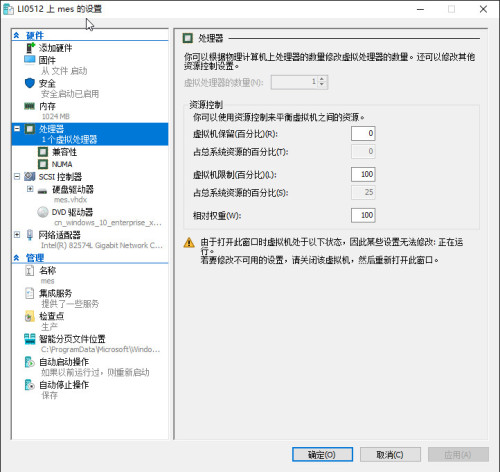Click the SCSI 控制器 icon
Viewport: 500px width, 472px height.
[x=30, y=176]
